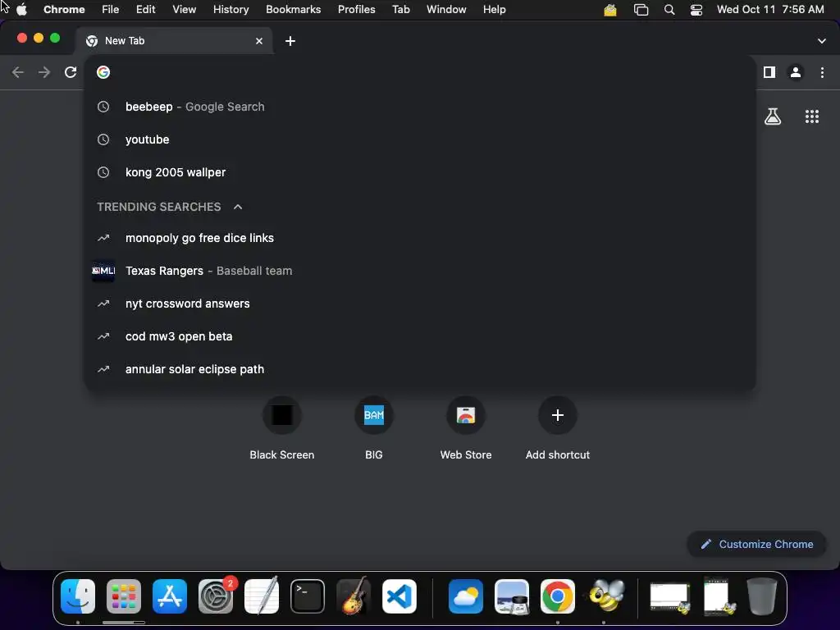840x630 pixels.
Task: Open the View menu
Action: 184,9
